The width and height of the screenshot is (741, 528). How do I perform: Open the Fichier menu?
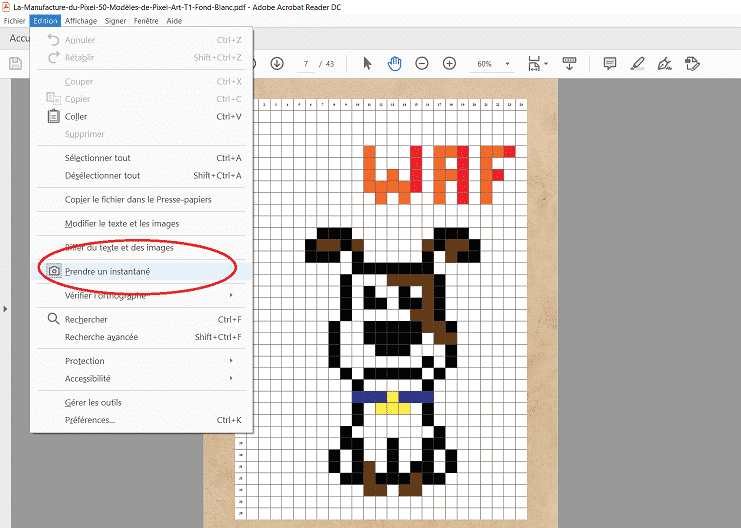[14, 21]
